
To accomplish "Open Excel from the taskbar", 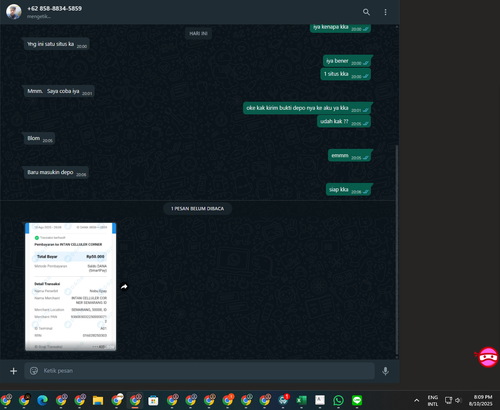I will 302,400.
